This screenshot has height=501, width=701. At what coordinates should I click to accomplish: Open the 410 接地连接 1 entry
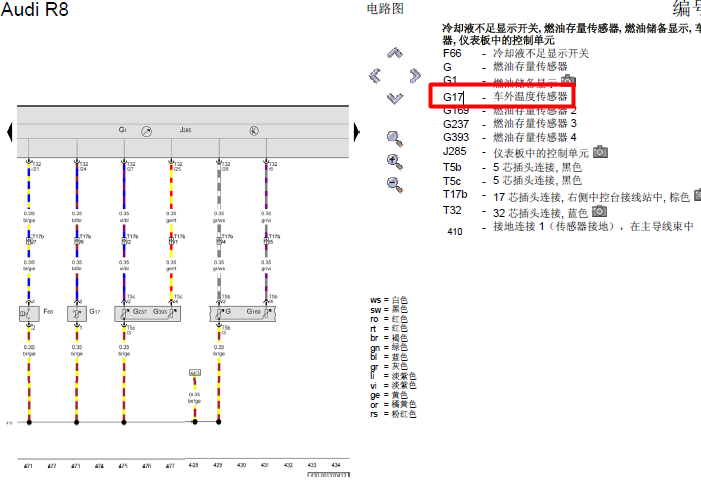click(570, 229)
